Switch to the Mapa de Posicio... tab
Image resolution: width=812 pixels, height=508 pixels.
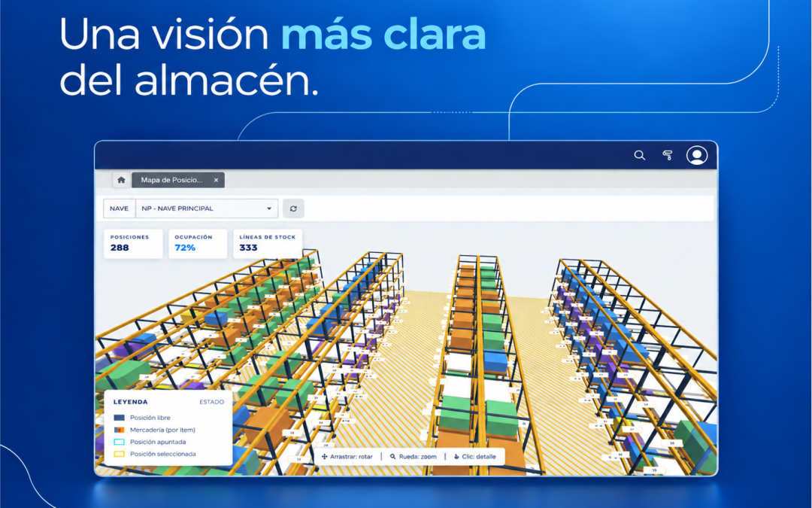(177, 180)
